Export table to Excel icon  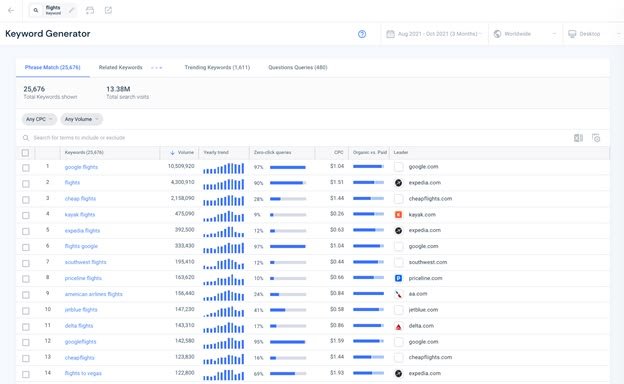pyautogui.click(x=578, y=138)
